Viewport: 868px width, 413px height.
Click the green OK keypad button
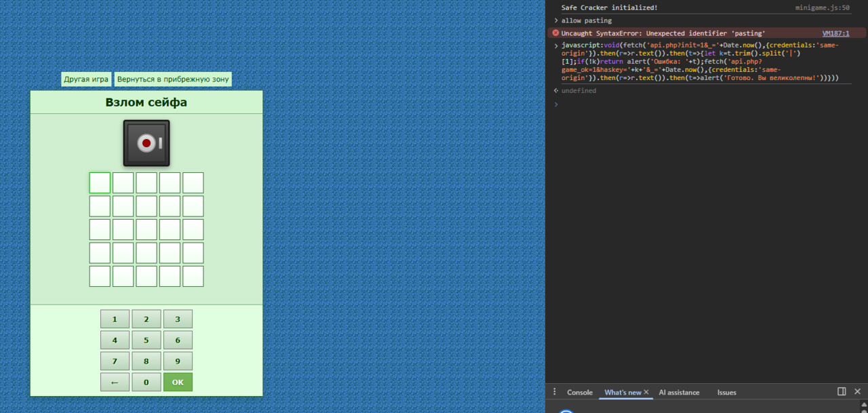[x=178, y=382]
